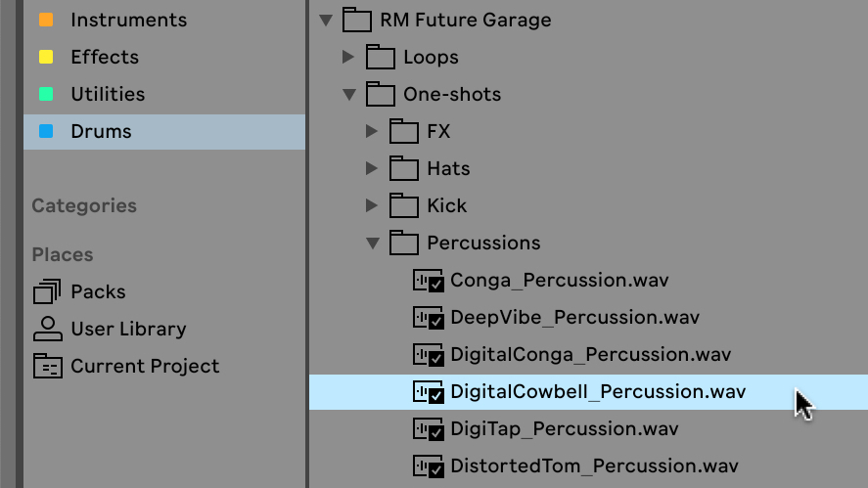Click the RM Future Garage folder icon
868x488 pixels.
356,20
